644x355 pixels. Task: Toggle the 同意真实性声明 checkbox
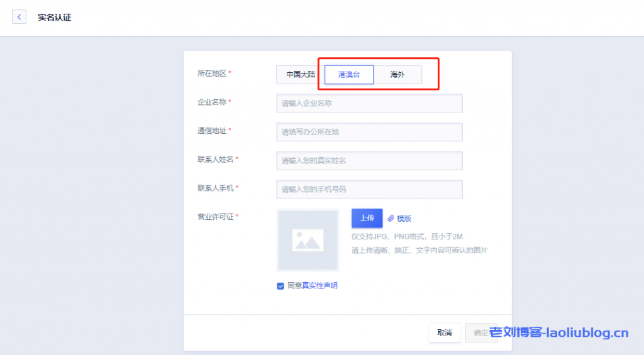(x=280, y=286)
